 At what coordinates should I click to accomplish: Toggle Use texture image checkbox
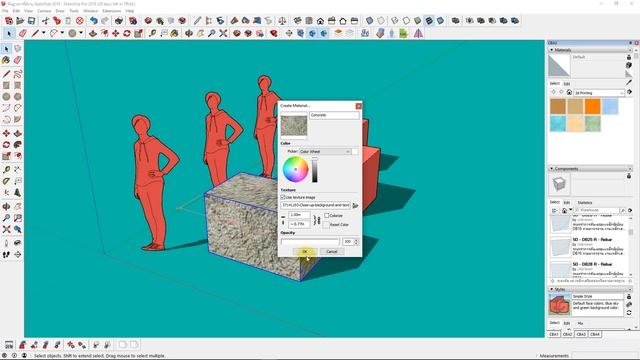[x=283, y=197]
